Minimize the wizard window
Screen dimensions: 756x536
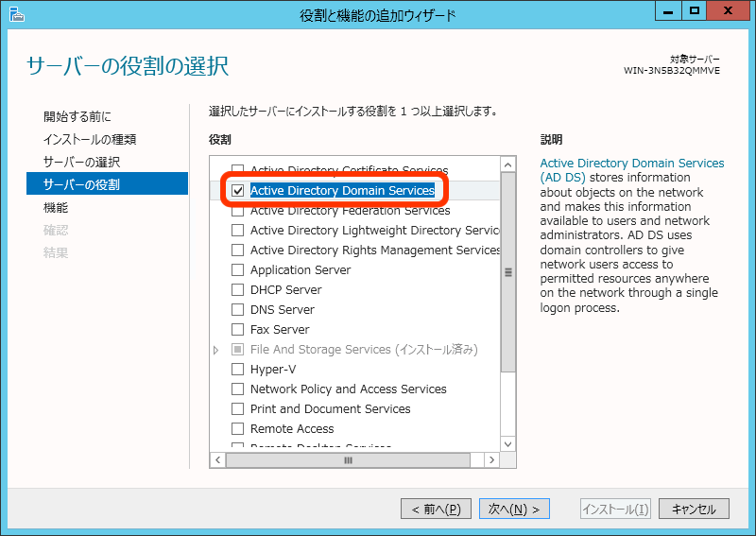coord(668,11)
